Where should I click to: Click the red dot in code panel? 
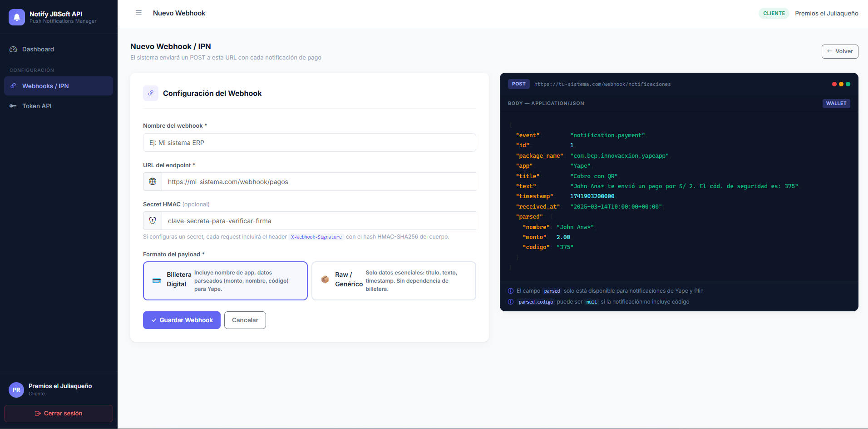[x=834, y=84]
